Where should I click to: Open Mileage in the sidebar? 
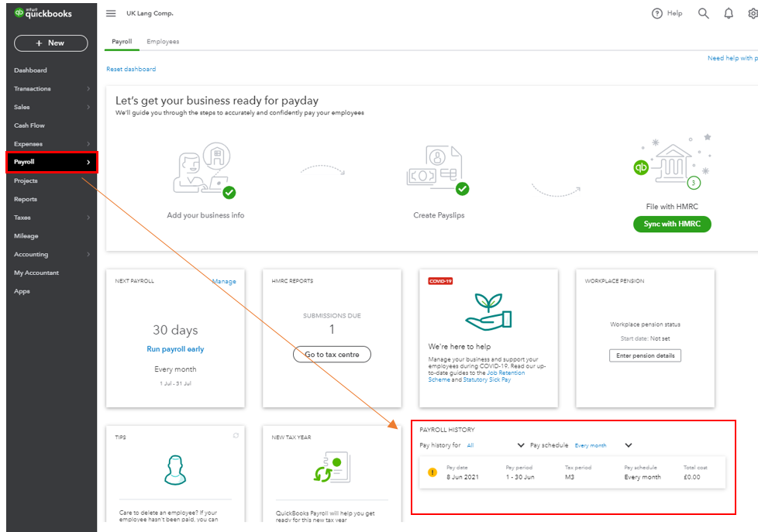26,236
